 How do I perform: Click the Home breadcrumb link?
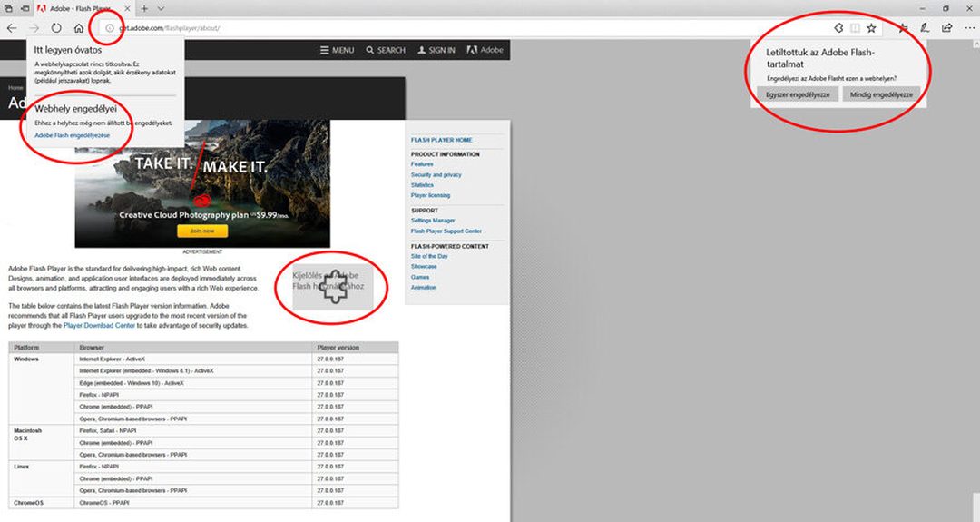pyautogui.click(x=15, y=88)
